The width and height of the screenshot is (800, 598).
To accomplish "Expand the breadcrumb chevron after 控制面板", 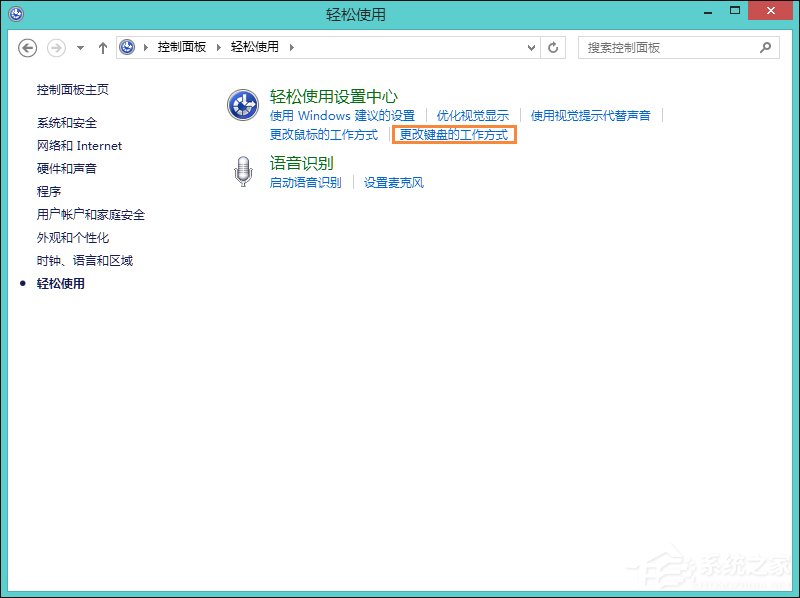I will (218, 47).
